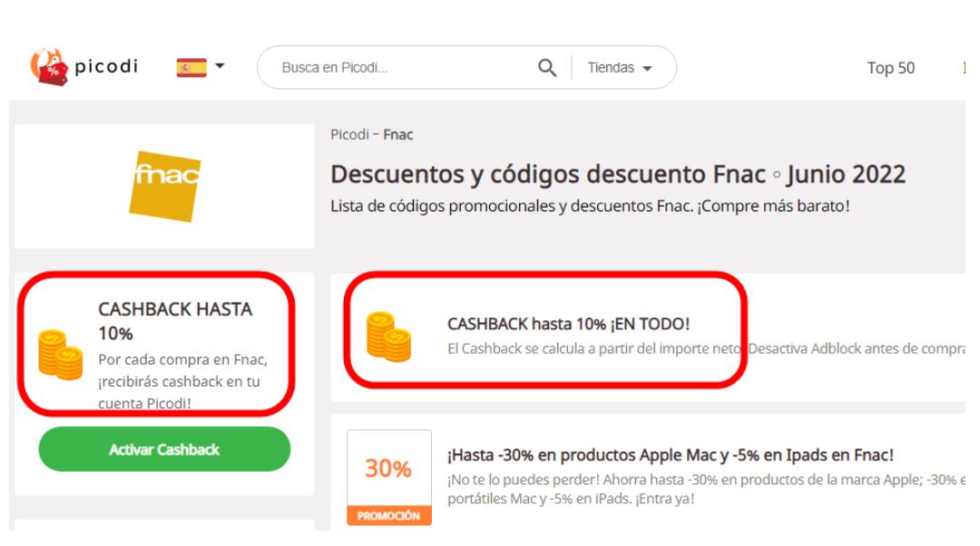The width and height of the screenshot is (980, 546).
Task: Select the Fnac breadcrumb item
Action: 398,134
